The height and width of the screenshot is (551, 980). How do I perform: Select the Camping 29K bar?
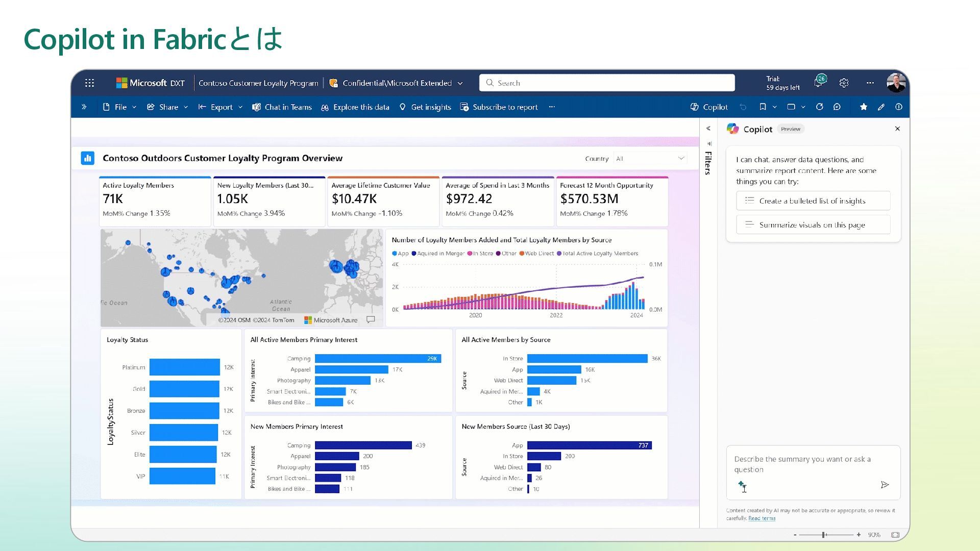tap(378, 359)
